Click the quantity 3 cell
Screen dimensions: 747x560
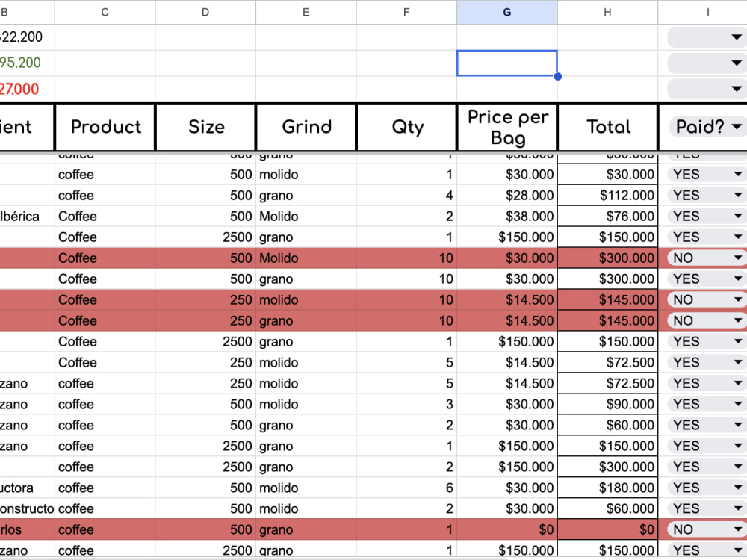click(406, 404)
